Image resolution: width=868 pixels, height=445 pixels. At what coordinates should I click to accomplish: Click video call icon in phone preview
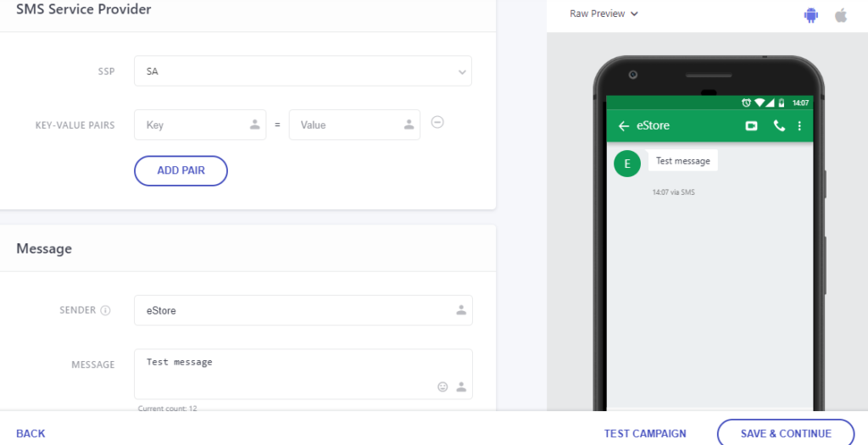(x=751, y=125)
